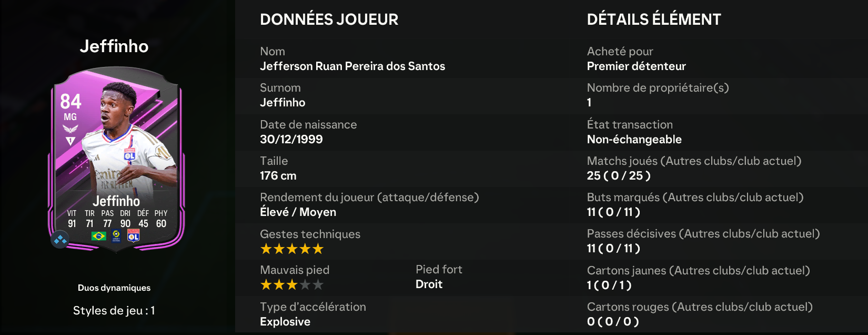This screenshot has height=335, width=868.
Task: Select the 84 overall rating on card
Action: (70, 101)
